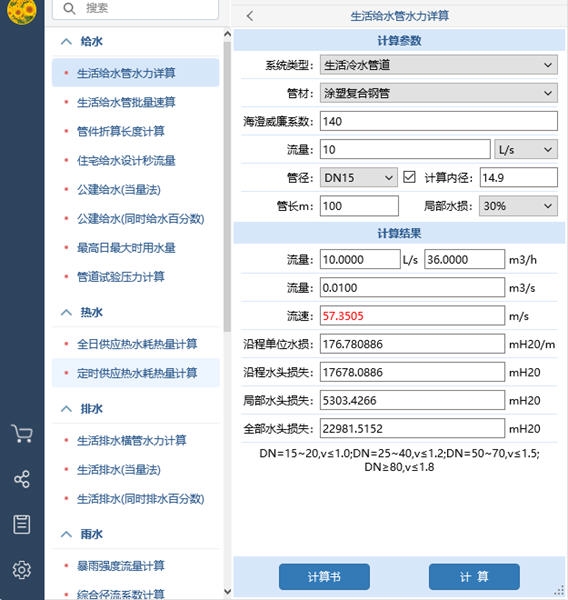This screenshot has height=600, width=568.
Task: Click the 计算参数 section header
Action: (x=399, y=41)
